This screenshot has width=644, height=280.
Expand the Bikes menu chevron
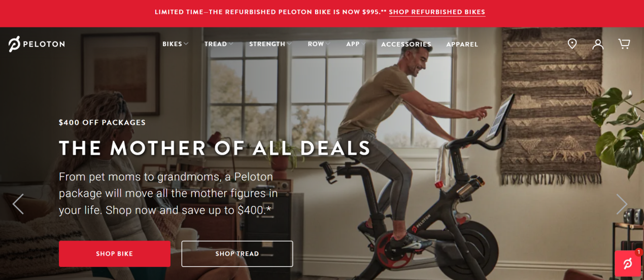[x=186, y=44]
